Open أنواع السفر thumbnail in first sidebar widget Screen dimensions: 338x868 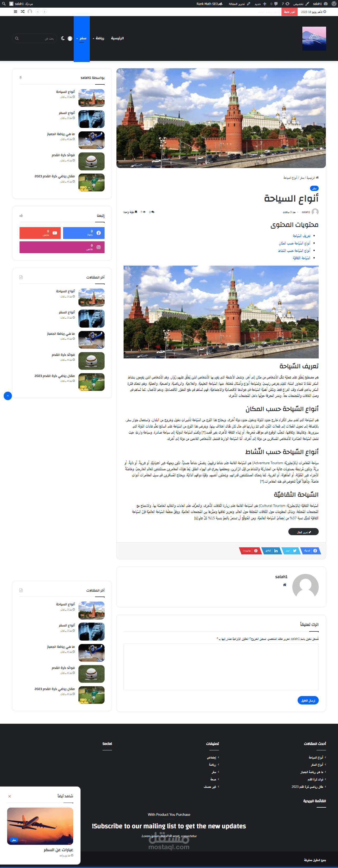click(x=91, y=119)
